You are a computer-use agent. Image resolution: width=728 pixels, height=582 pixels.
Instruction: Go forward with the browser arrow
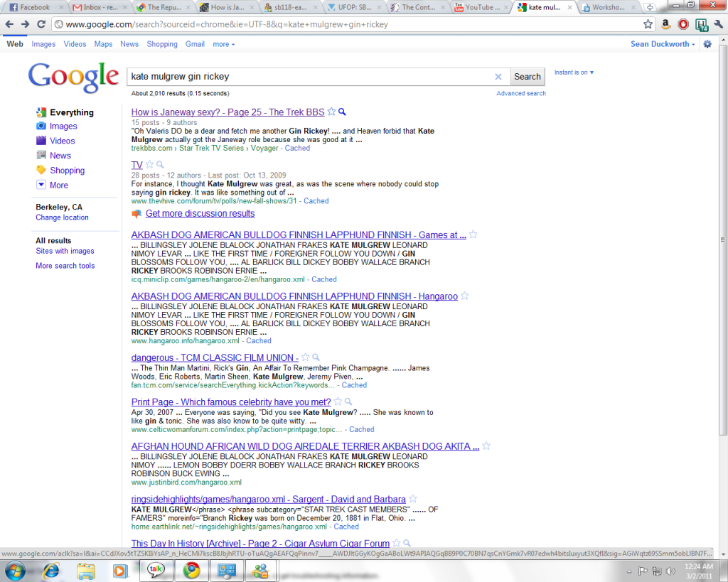(25, 25)
